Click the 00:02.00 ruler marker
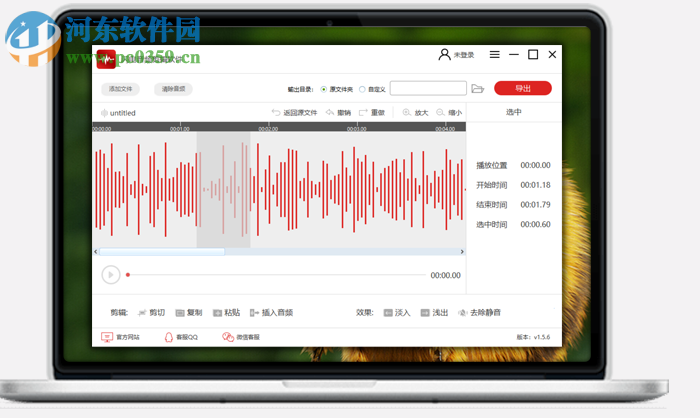700x418 pixels. 268,129
